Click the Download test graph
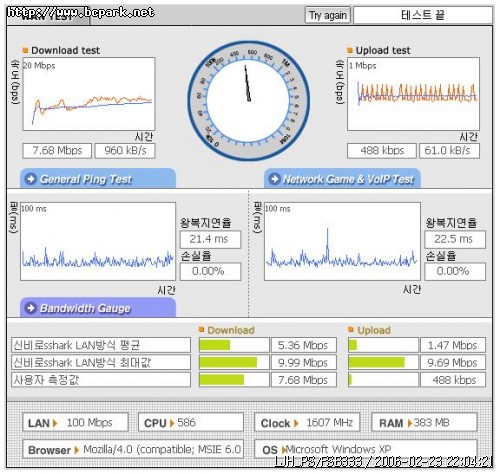The width and height of the screenshot is (500, 474). 89,94
